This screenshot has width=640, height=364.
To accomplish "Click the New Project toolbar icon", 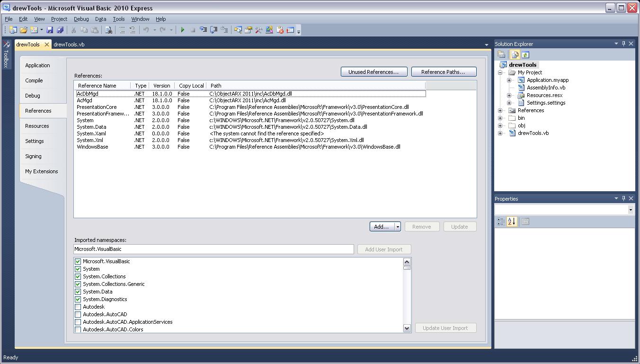I will 13,30.
